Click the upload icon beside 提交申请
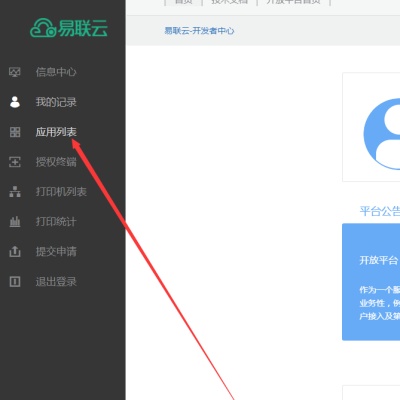Viewport: 400px width, 400px height. click(x=15, y=251)
